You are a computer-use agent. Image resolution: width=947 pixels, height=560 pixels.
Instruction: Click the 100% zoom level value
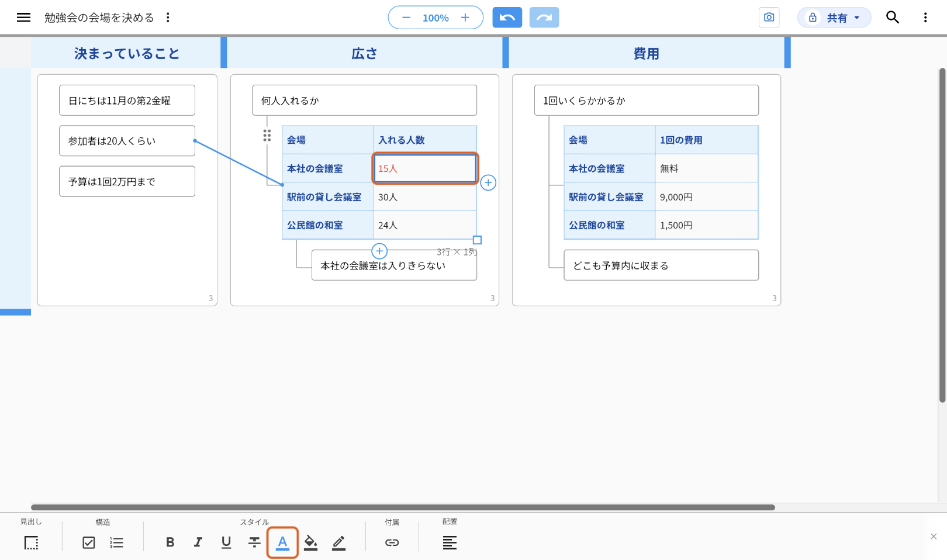pyautogui.click(x=436, y=18)
